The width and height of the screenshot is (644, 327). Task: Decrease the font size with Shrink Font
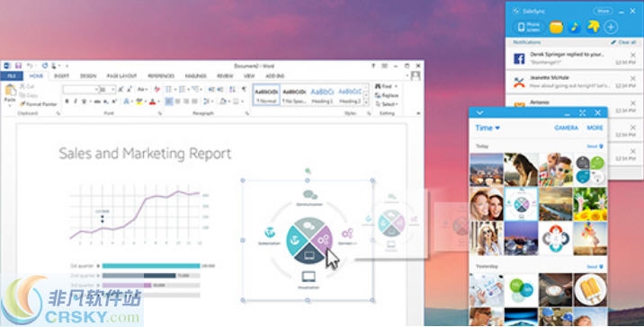[130, 90]
